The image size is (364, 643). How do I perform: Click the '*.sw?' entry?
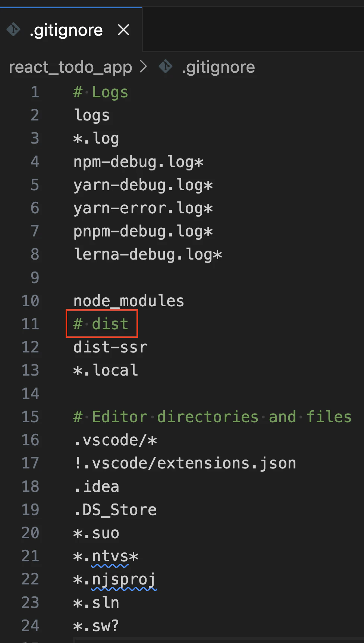(x=96, y=625)
